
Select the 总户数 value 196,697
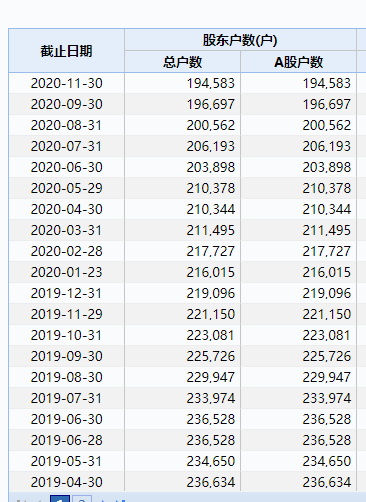pyautogui.click(x=210, y=104)
